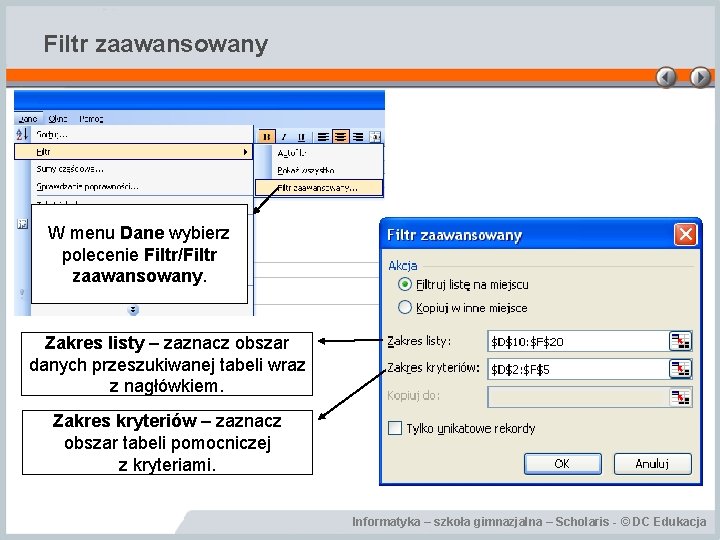Open the Filtr submenu entry

tap(134, 152)
